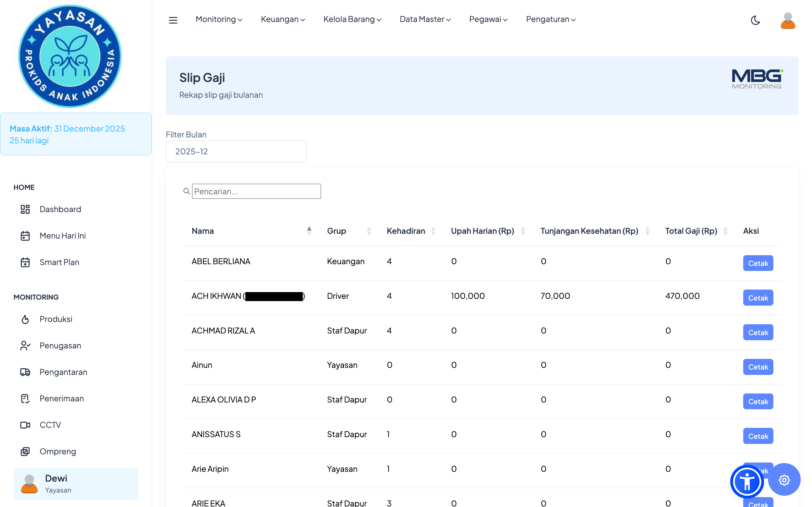Image resolution: width=812 pixels, height=507 pixels.
Task: Go to Pengantaran in the sidebar
Action: [x=63, y=372]
